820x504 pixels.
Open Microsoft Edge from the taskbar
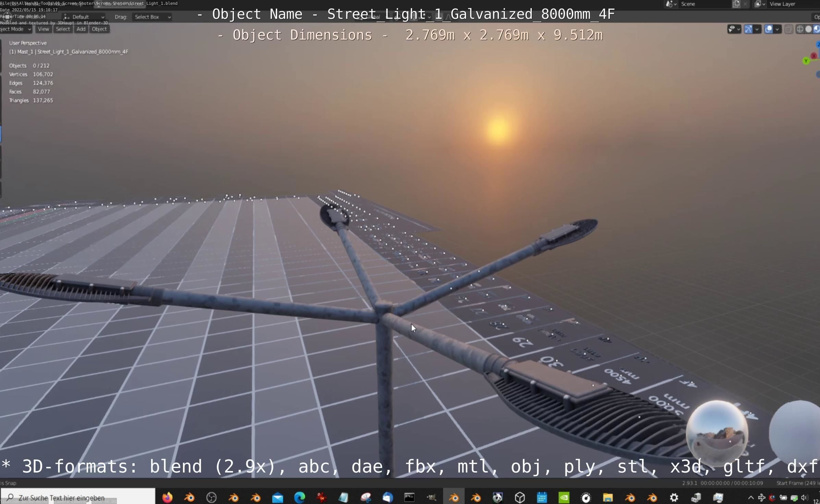pos(299,497)
